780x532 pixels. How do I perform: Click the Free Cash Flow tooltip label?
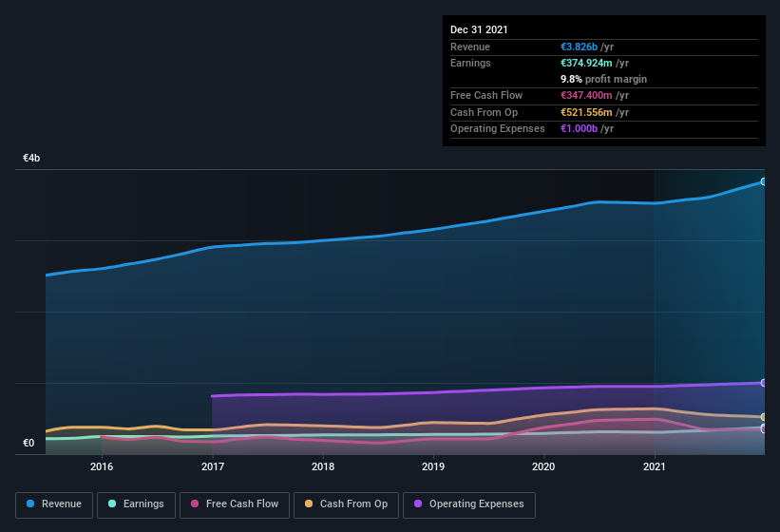tap(486, 95)
